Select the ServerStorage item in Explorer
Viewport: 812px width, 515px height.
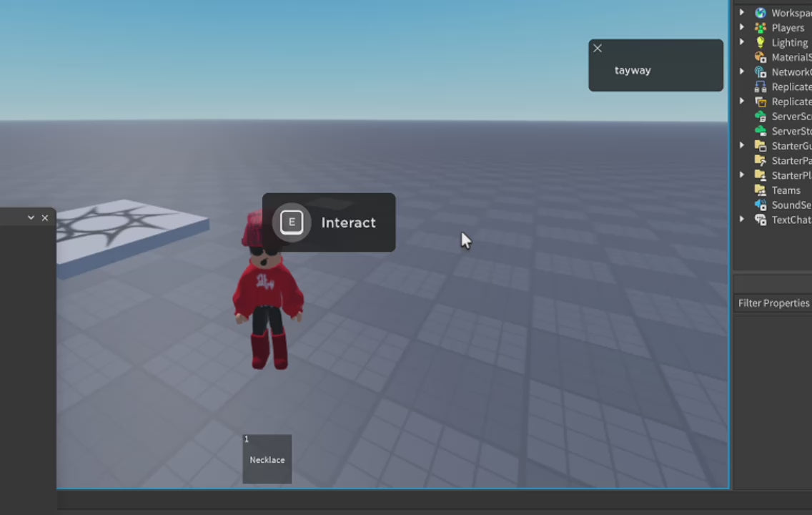coord(791,132)
